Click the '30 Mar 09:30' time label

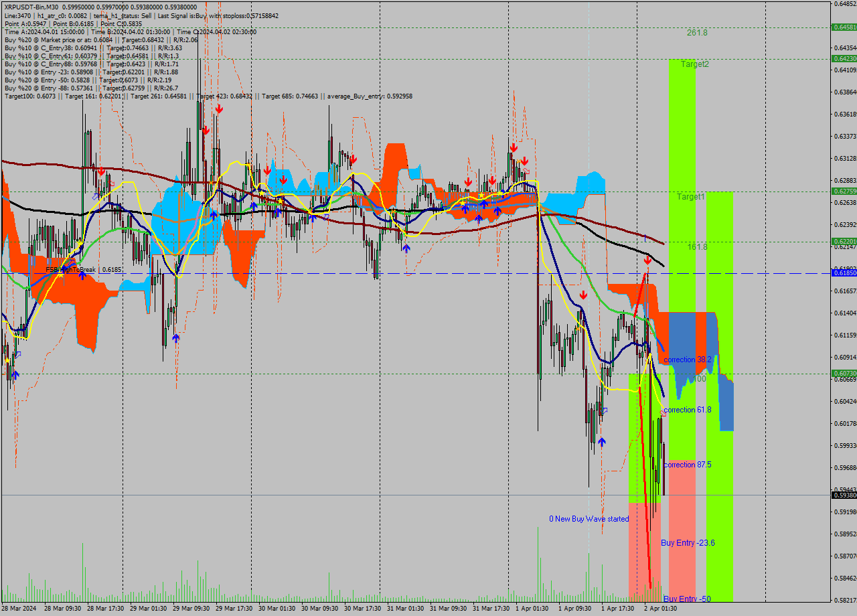pos(319,609)
